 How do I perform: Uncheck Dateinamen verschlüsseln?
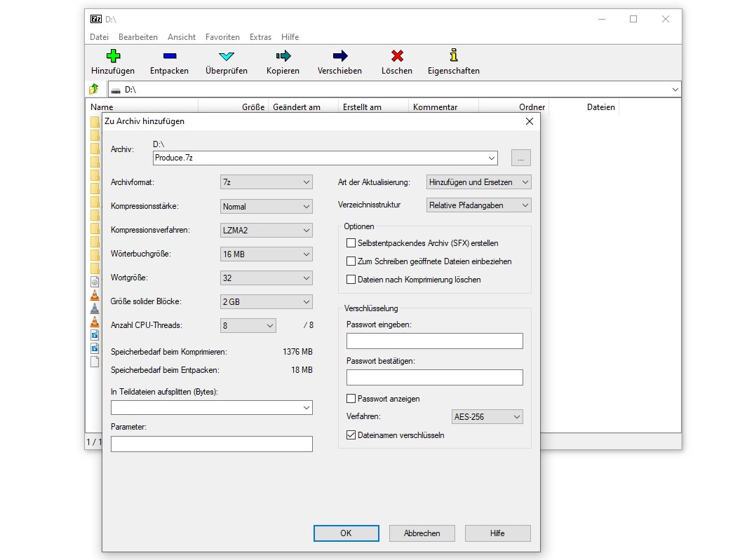351,435
